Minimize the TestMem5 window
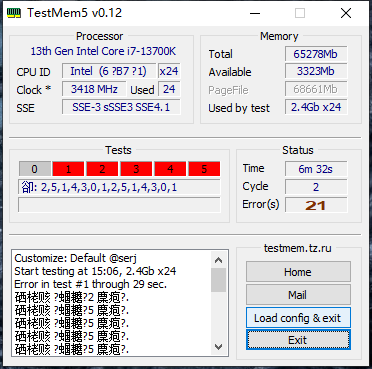This screenshot has width=372, height=369. [255, 13]
